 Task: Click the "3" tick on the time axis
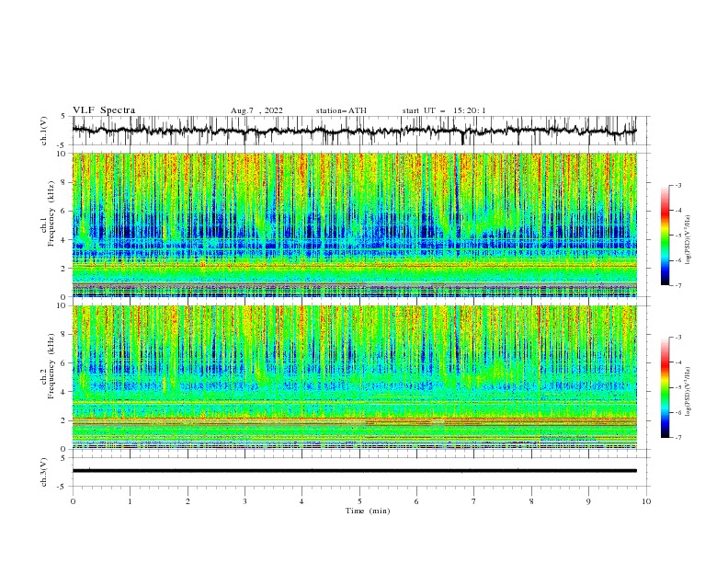[x=245, y=501]
